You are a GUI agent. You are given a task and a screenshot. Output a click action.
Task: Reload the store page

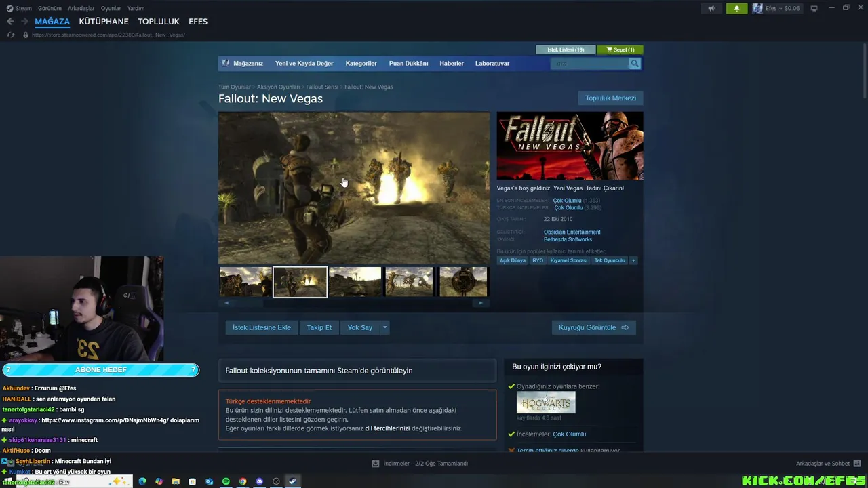coord(10,35)
